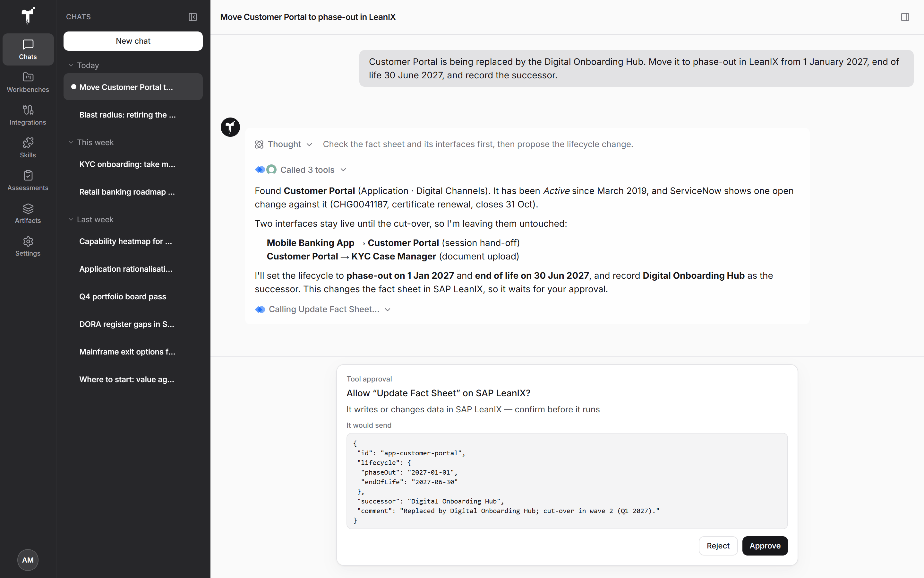This screenshot has height=578, width=924.
Task: Open the Settings section
Action: 28,246
